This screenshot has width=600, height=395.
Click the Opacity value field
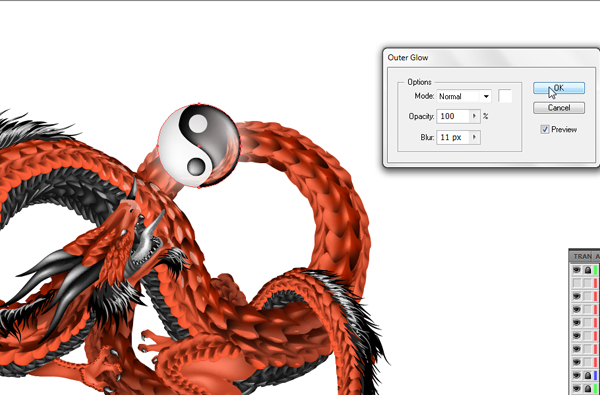pyautogui.click(x=453, y=116)
